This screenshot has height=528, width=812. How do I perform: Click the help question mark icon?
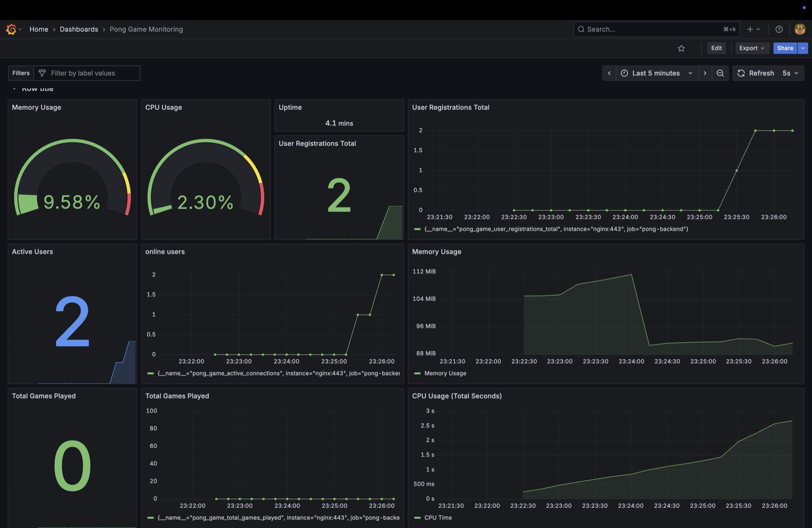click(x=779, y=29)
